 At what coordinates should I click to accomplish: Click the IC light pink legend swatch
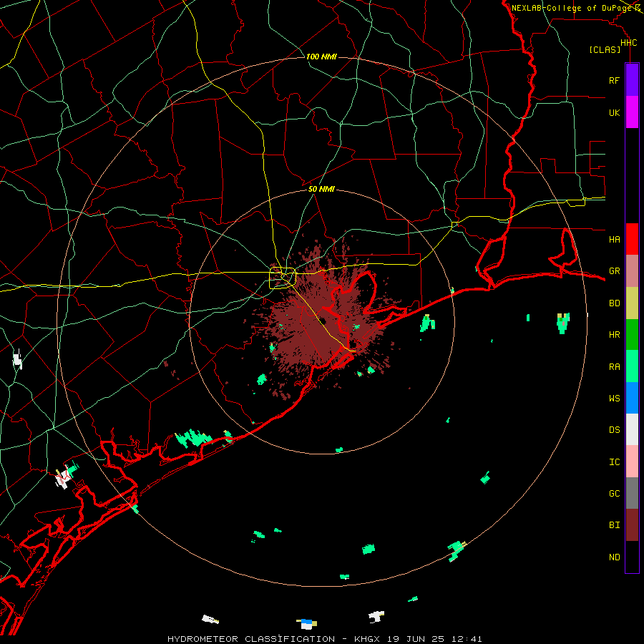(632, 462)
